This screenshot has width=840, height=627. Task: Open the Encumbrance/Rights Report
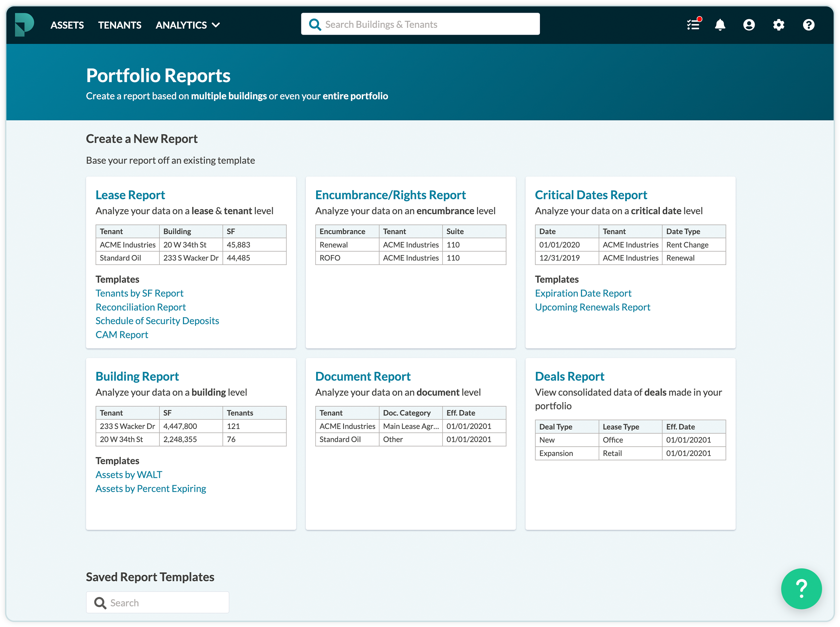tap(390, 195)
